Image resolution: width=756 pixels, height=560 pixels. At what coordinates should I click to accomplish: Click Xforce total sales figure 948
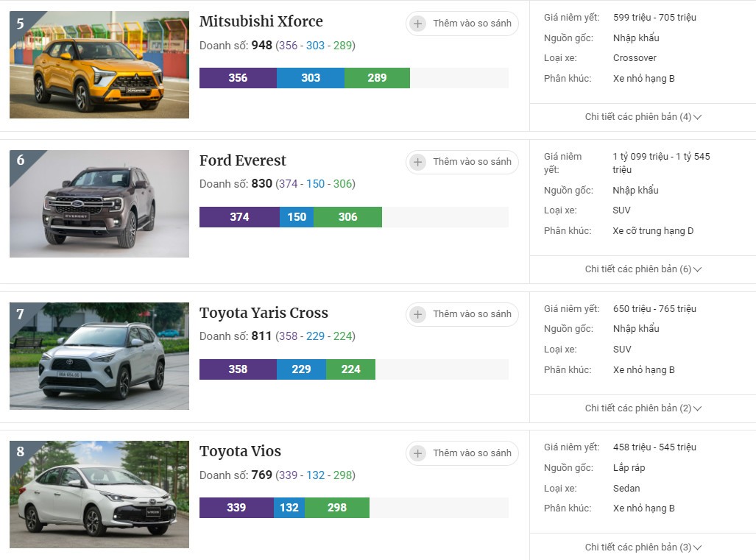(x=262, y=46)
